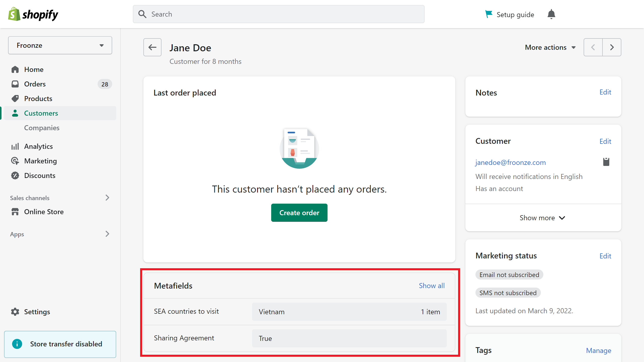Viewport: 644px width, 362px height.
Task: Expand Show more customer details
Action: pyautogui.click(x=543, y=218)
